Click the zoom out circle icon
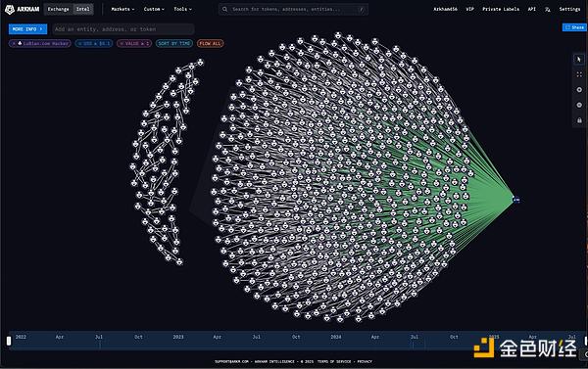 tap(579, 106)
